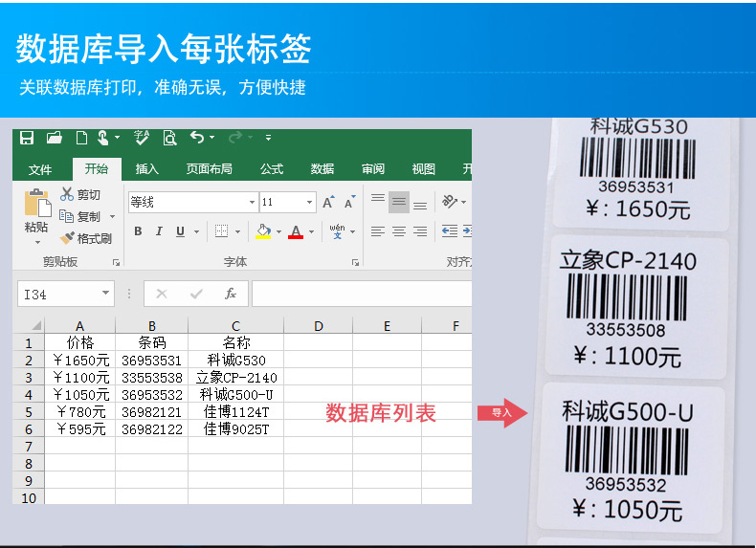
Task: Switch to the 页面布局 ribbon tab
Action: (210, 169)
